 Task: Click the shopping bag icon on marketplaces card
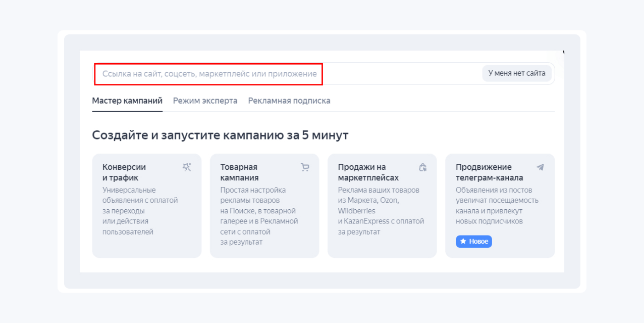pyautogui.click(x=423, y=167)
